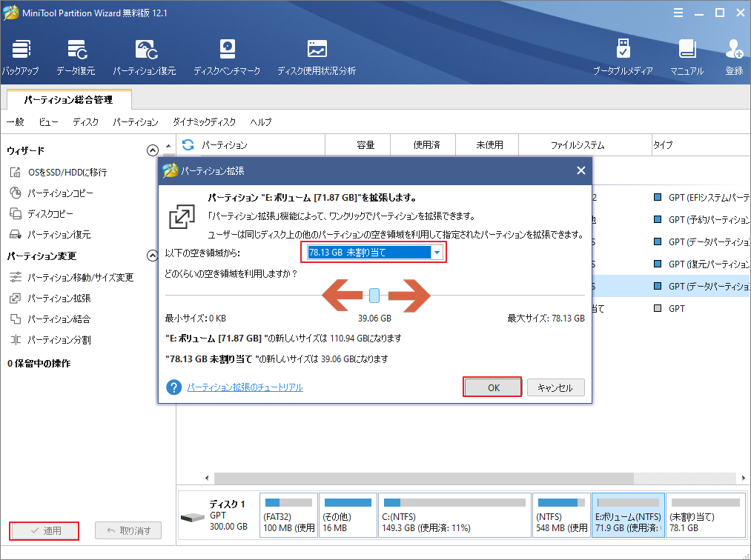Confirm the dialog with OK
The height and width of the screenshot is (560, 751).
pyautogui.click(x=493, y=387)
